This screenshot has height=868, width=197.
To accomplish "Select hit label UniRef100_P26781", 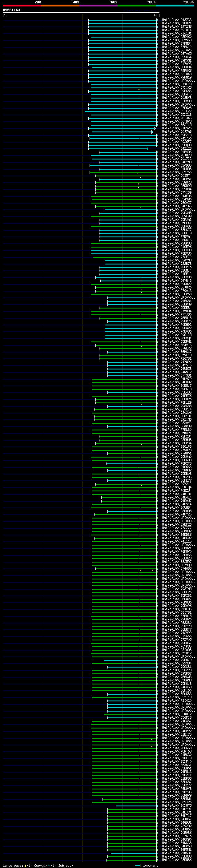I will click(176, 358).
